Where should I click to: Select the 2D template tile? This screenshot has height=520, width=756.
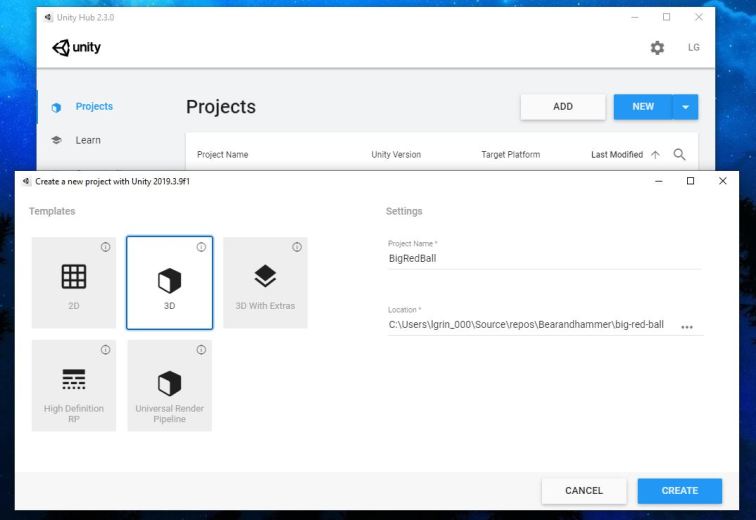tap(74, 283)
